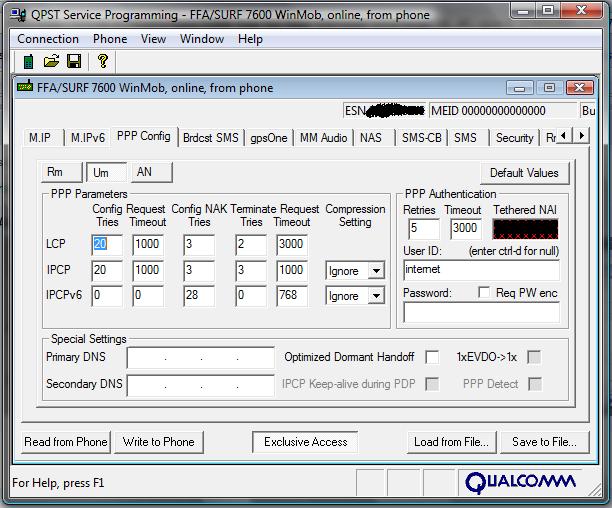Open the View menu
The width and height of the screenshot is (612, 508).
pos(153,39)
